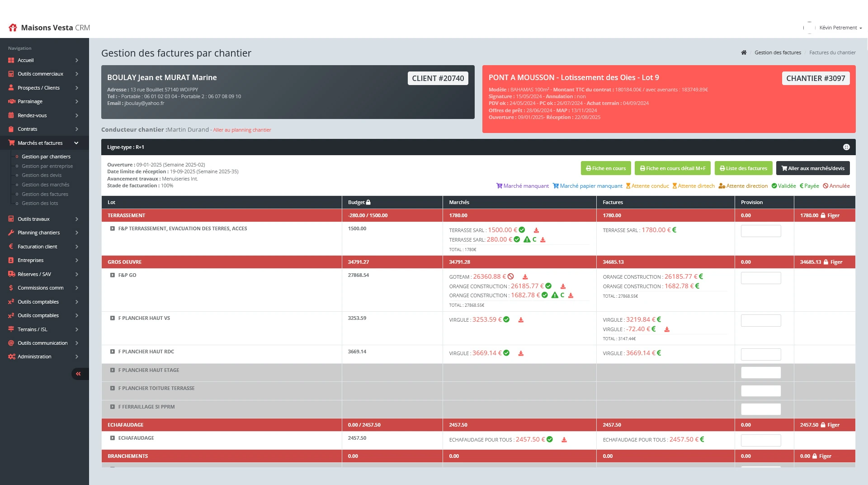Viewport: 868px width, 485px height.
Task: Click download icon for ECHAFAUDAGE POUR TOUS market
Action: 564,440
